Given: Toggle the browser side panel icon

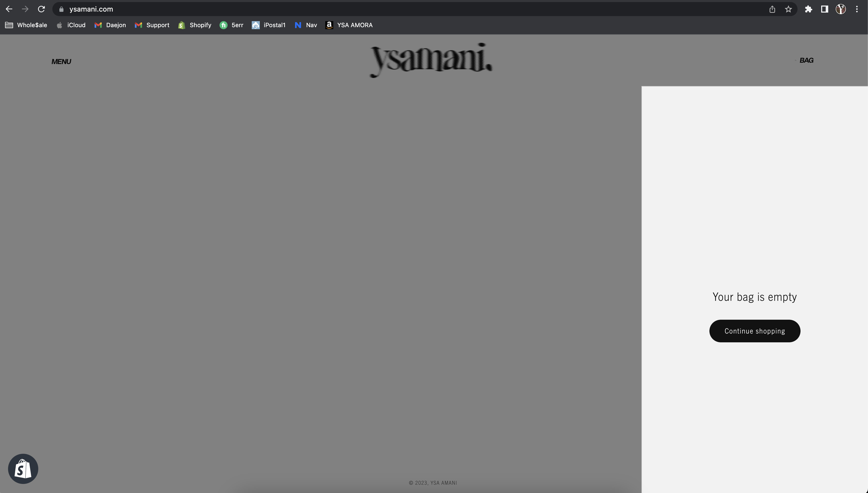Looking at the screenshot, I should tap(825, 9).
